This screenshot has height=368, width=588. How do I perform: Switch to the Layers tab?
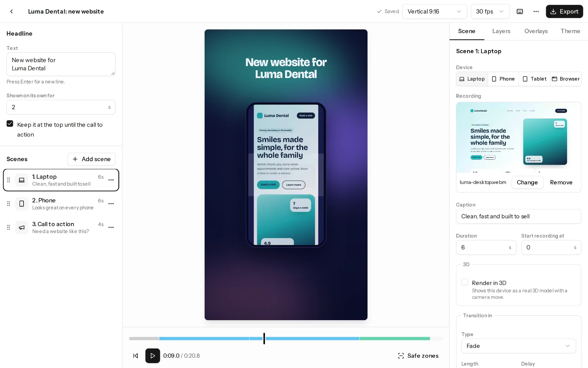click(501, 31)
